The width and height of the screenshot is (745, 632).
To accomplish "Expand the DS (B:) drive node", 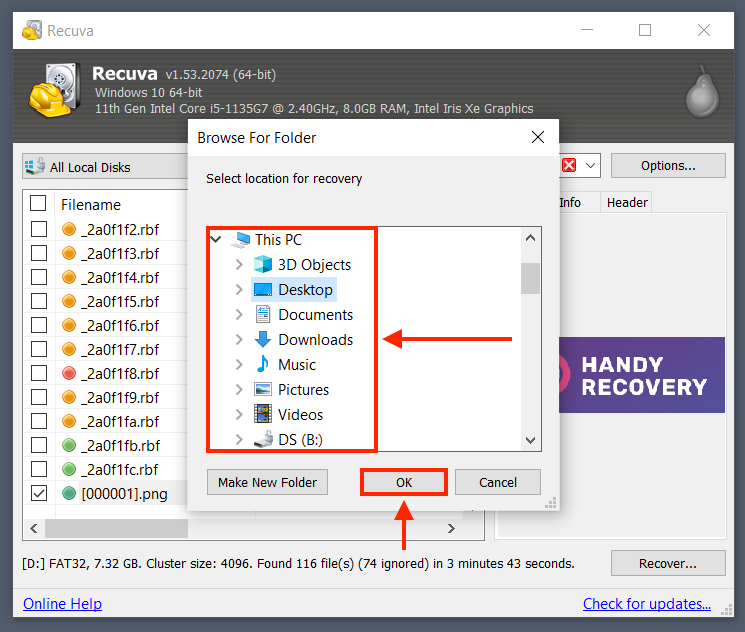I will [x=239, y=440].
